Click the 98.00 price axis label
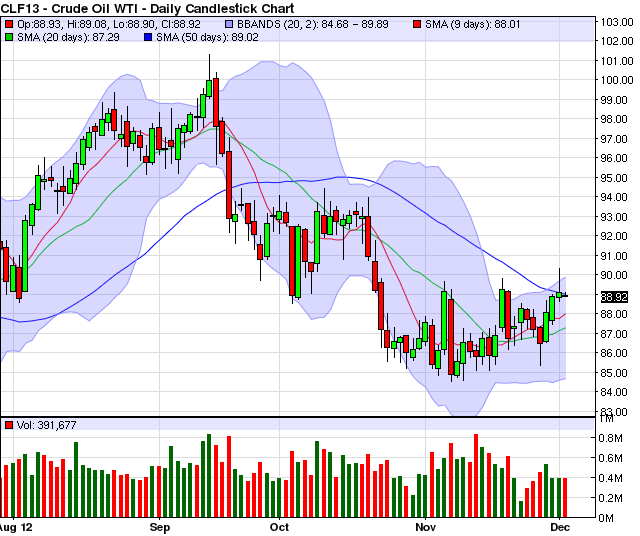Image resolution: width=640 pixels, height=536 pixels. (613, 119)
